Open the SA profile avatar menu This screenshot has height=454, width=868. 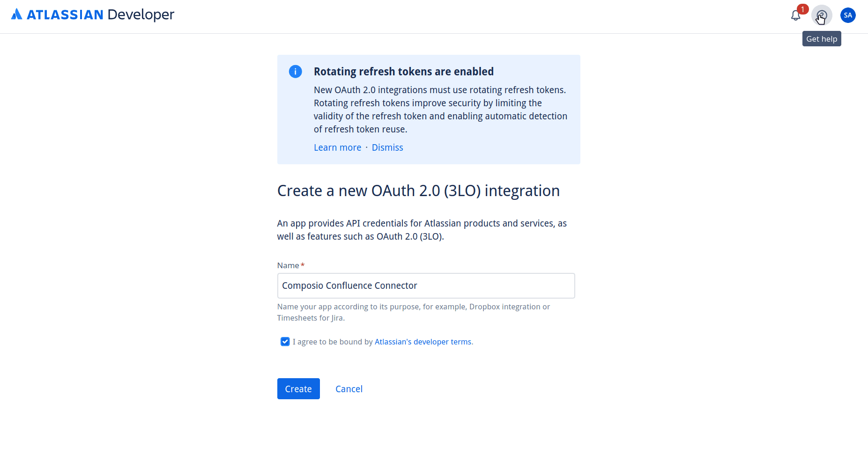pyautogui.click(x=848, y=15)
